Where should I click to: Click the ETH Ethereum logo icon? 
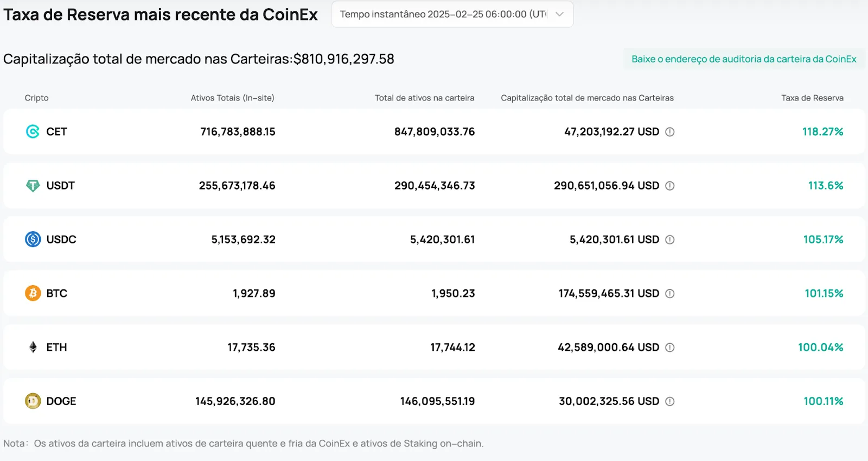click(x=33, y=347)
